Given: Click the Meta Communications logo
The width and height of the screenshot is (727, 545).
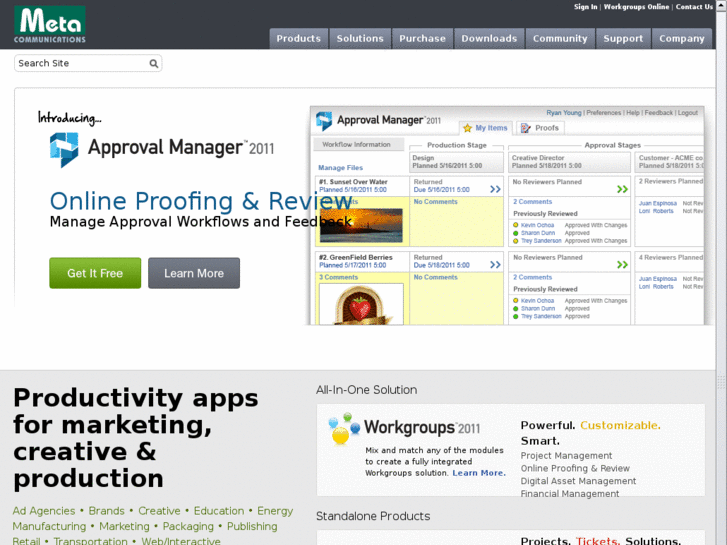Looking at the screenshot, I should [50, 24].
